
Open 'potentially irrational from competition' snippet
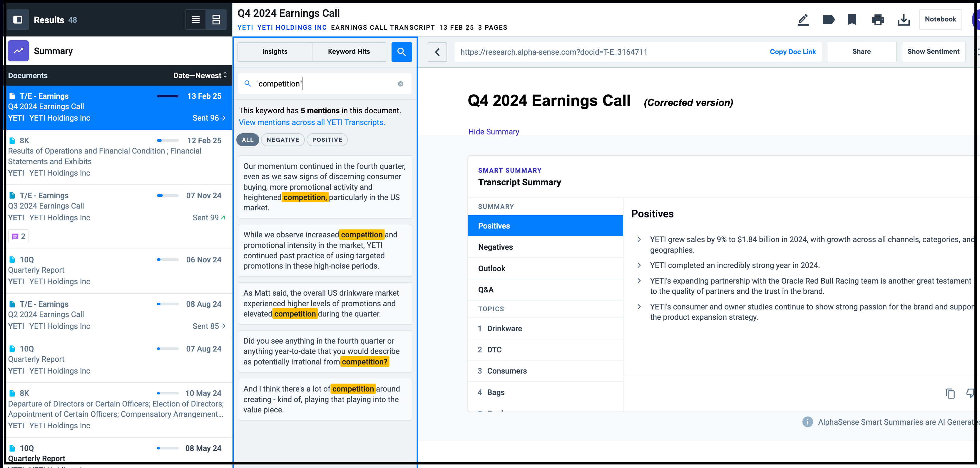325,351
